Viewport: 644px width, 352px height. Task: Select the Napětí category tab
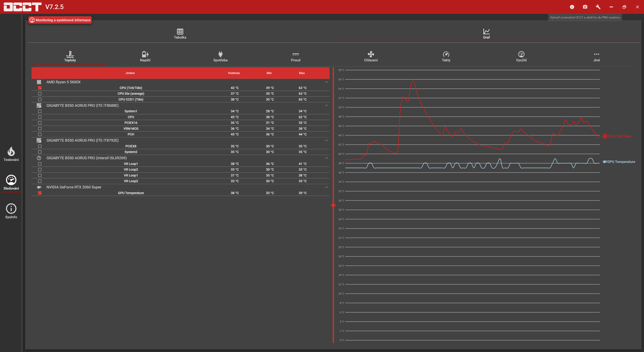point(145,56)
